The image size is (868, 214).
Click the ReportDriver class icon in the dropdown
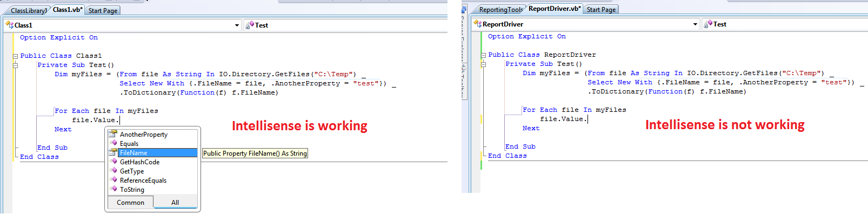(477, 24)
